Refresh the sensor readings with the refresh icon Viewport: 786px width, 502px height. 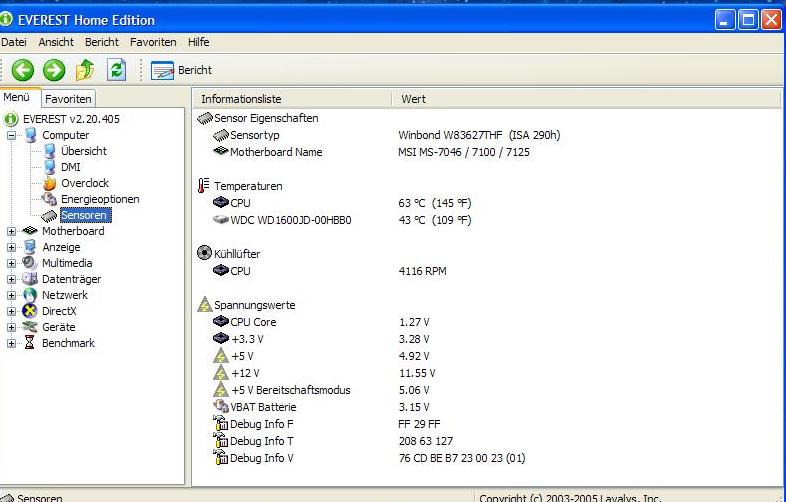click(116, 70)
